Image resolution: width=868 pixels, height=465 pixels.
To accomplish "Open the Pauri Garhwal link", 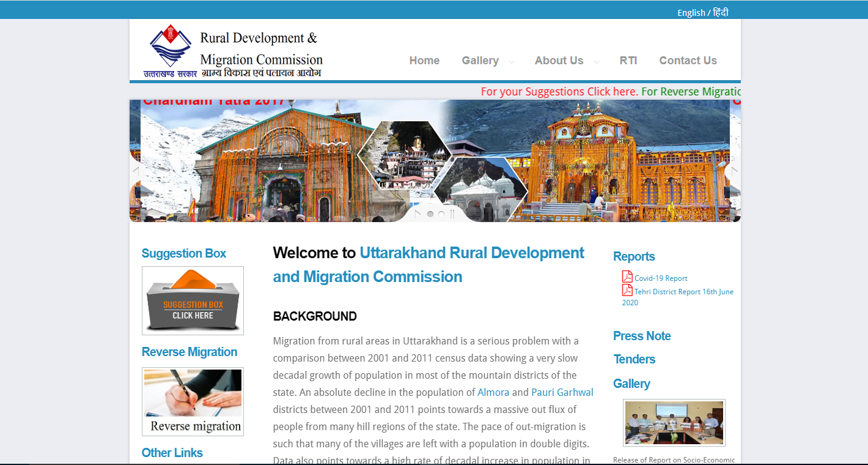I will 562,392.
